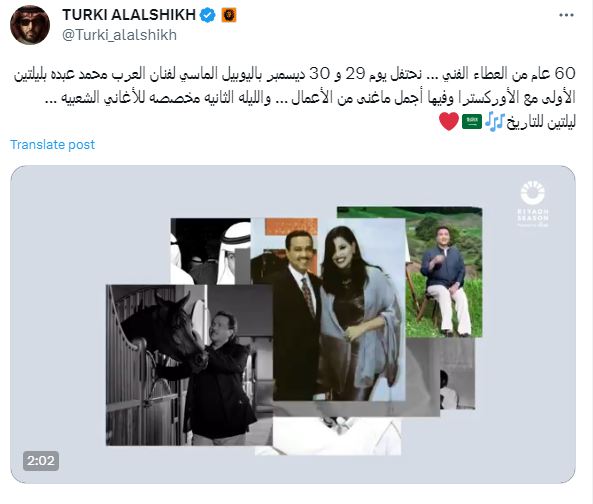The width and height of the screenshot is (593, 504).
Task: Open the @Turki_alalshikh handle link
Action: 119,35
